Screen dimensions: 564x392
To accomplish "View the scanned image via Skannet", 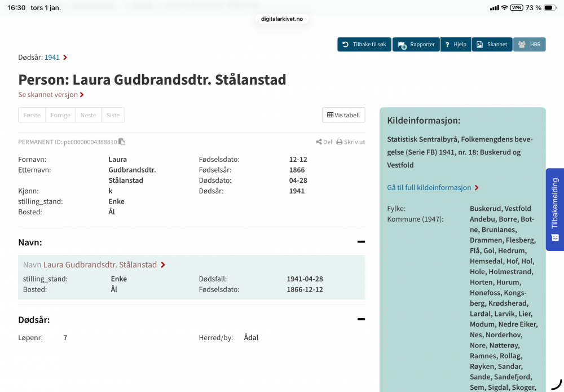I will 492,45.
